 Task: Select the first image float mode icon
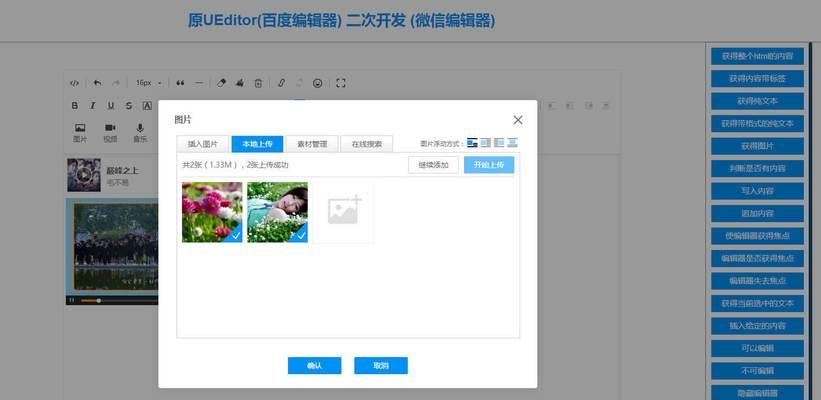coord(472,142)
